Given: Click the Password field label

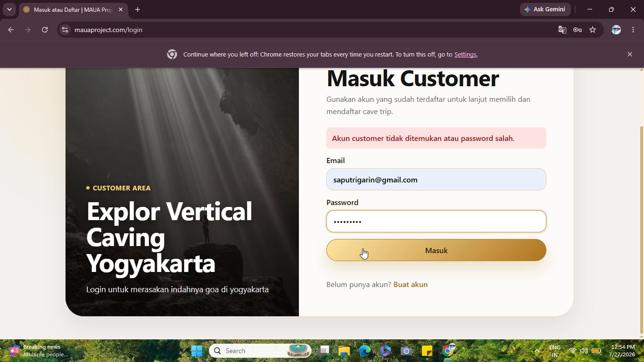Looking at the screenshot, I should tap(342, 202).
